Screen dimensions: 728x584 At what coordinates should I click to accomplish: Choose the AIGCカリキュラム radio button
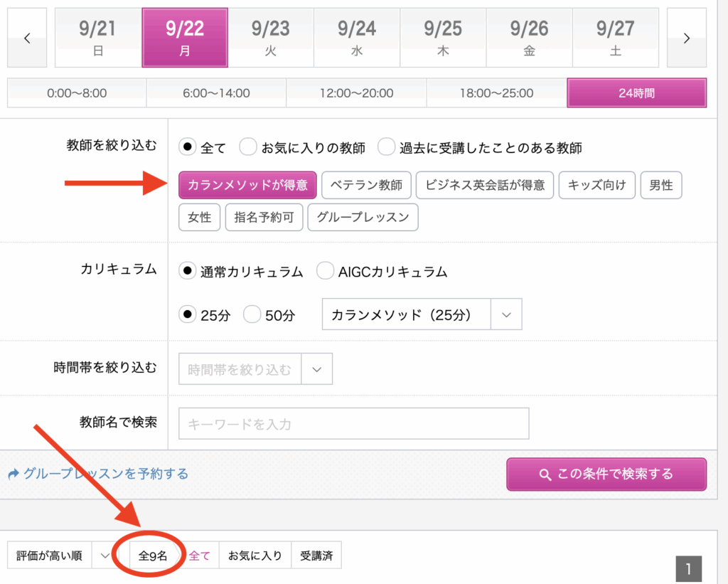(x=325, y=271)
